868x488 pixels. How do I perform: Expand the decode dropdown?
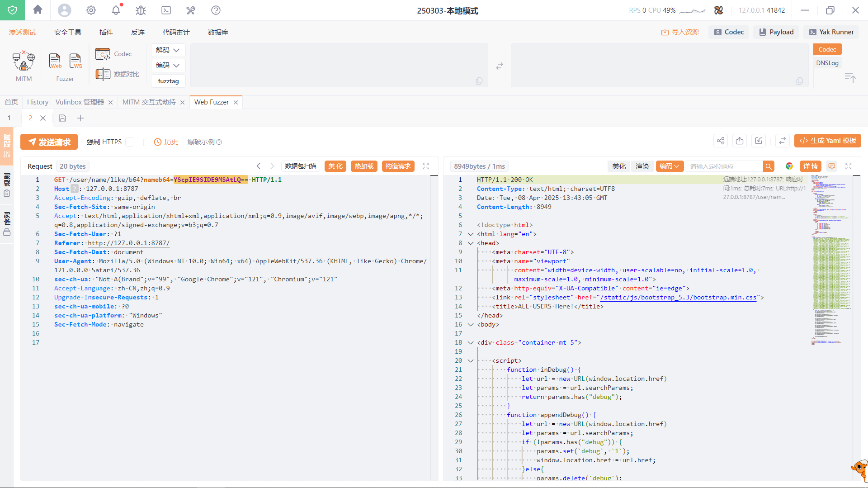[168, 50]
